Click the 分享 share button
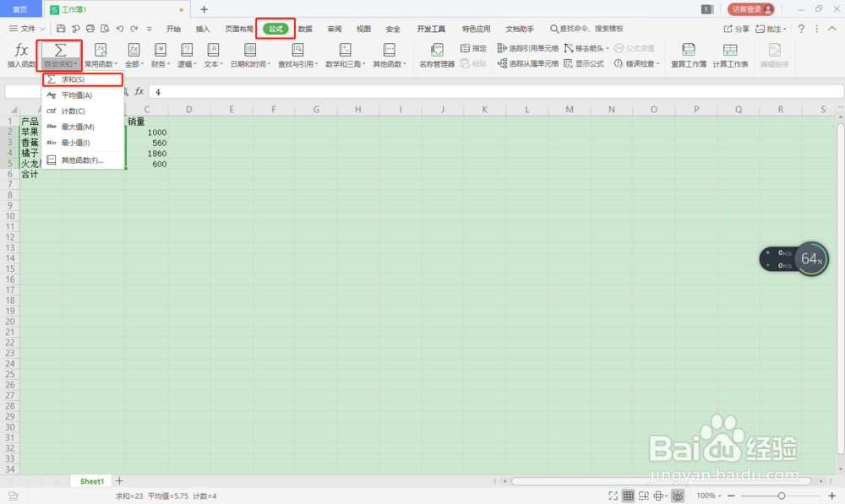Viewport: 845px width, 504px height. (736, 29)
